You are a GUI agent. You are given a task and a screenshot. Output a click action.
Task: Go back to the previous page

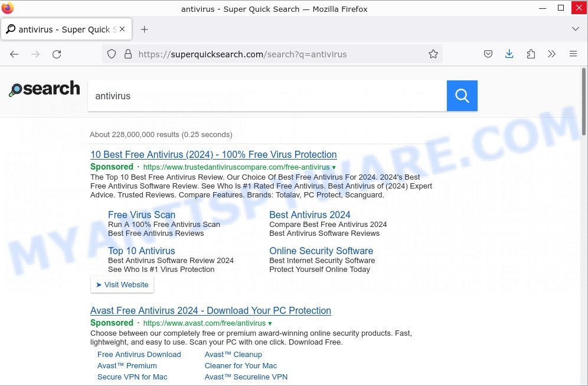pyautogui.click(x=14, y=54)
